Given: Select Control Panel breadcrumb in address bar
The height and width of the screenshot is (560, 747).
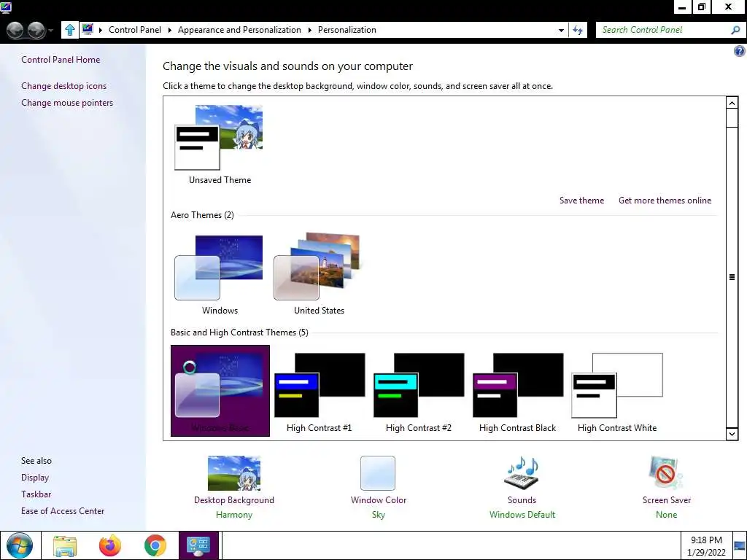Looking at the screenshot, I should click(x=135, y=29).
